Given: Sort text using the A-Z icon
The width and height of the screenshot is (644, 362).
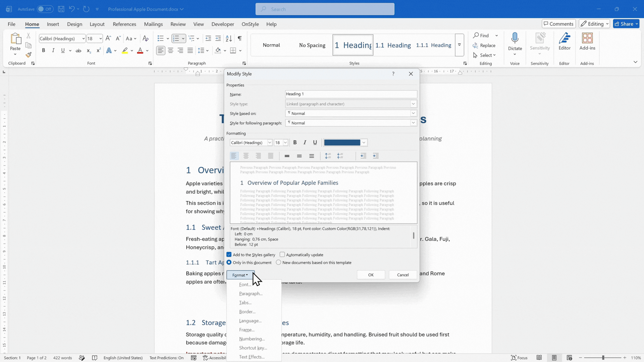Looking at the screenshot, I should 229,39.
